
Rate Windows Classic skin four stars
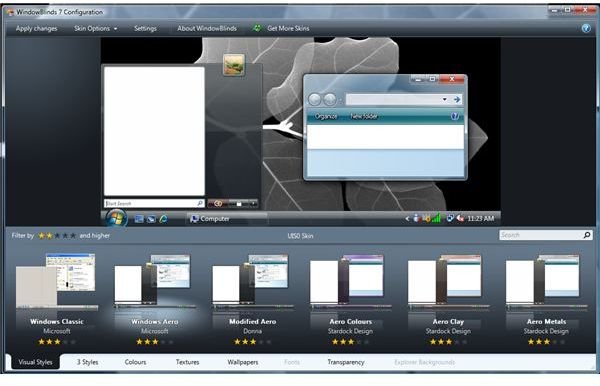pyautogui.click(x=65, y=342)
